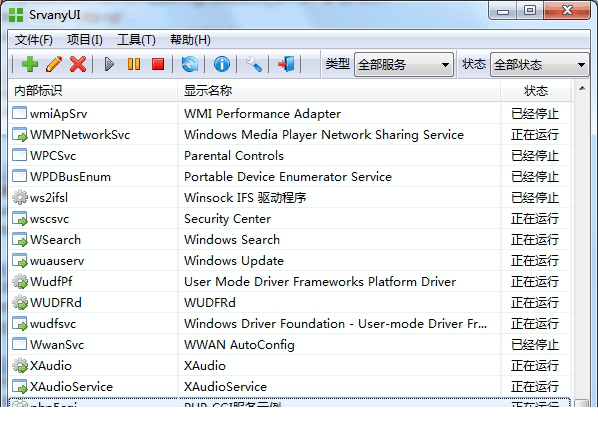Select Portable Device Enumerator Service name
The height and width of the screenshot is (423, 598).
click(288, 177)
